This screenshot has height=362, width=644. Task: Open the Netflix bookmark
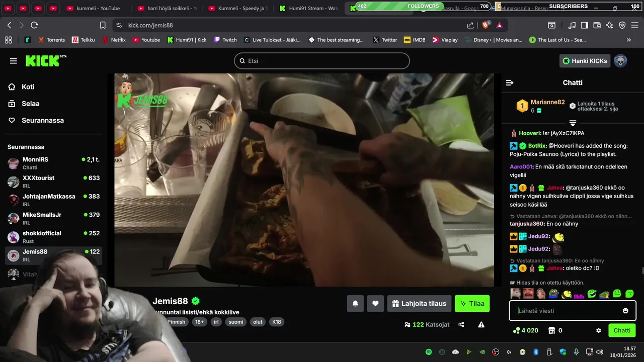click(x=114, y=40)
